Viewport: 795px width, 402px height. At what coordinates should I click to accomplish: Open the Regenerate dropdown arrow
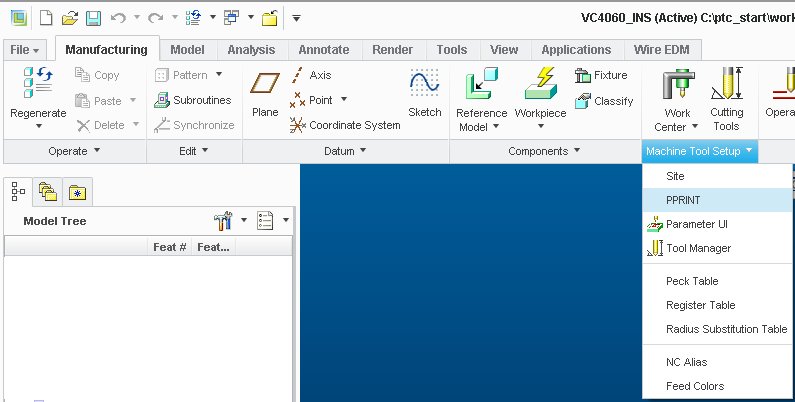pyautogui.click(x=39, y=127)
